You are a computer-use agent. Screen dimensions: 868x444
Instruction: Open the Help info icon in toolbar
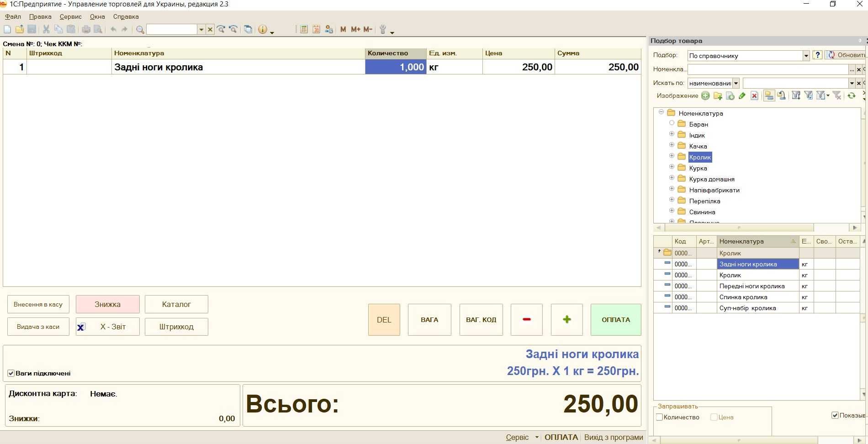pyautogui.click(x=263, y=29)
